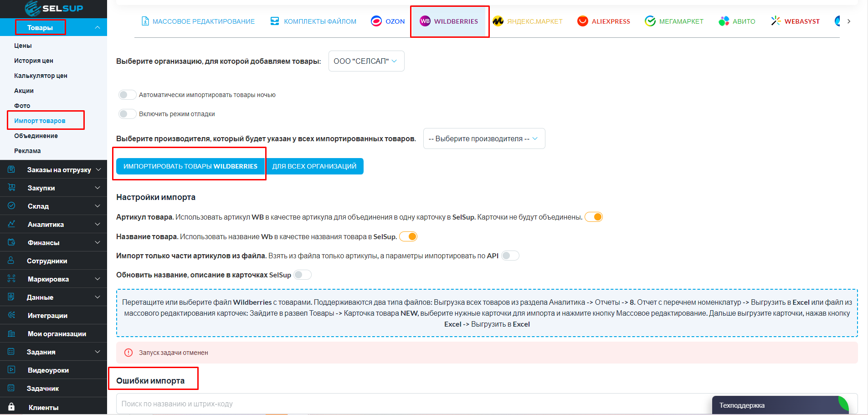Screen dimensions: 868x415
Task: Click the finances sidebar icon
Action: click(x=11, y=242)
